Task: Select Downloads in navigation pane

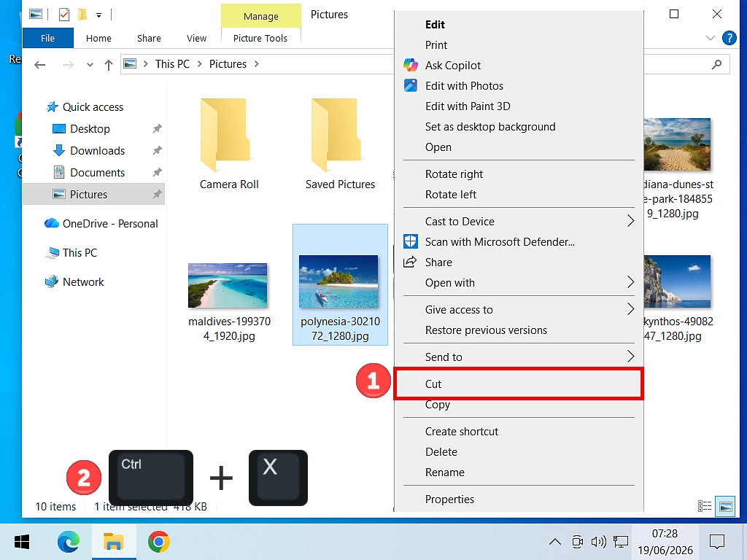Action: pyautogui.click(x=97, y=150)
